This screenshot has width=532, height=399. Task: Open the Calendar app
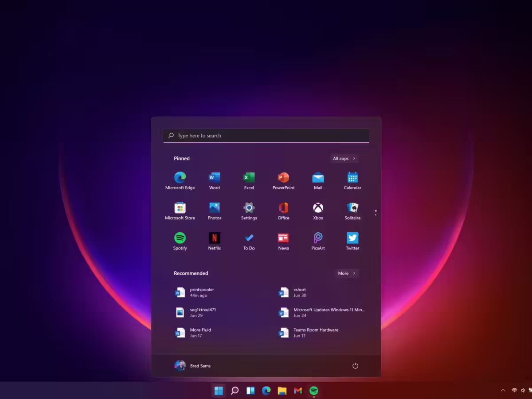pyautogui.click(x=353, y=181)
